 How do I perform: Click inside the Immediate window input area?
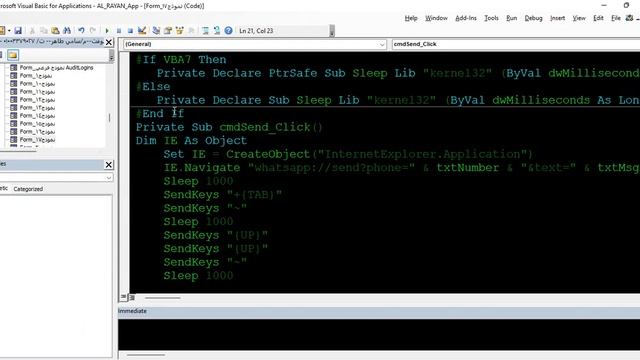pos(379,335)
